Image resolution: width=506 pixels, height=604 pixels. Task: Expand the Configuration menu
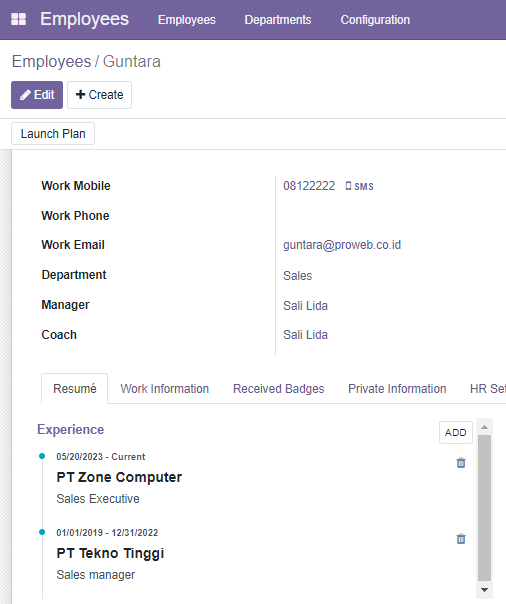tap(375, 20)
